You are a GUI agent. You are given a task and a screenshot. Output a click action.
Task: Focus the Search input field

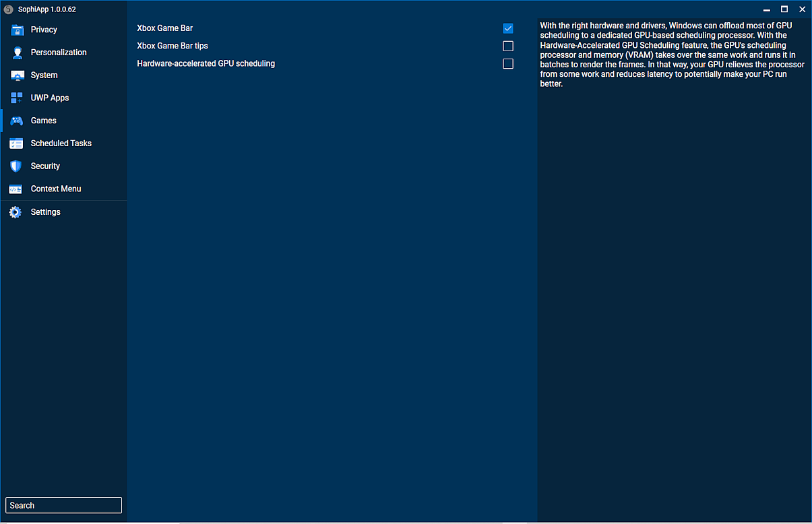tap(63, 505)
